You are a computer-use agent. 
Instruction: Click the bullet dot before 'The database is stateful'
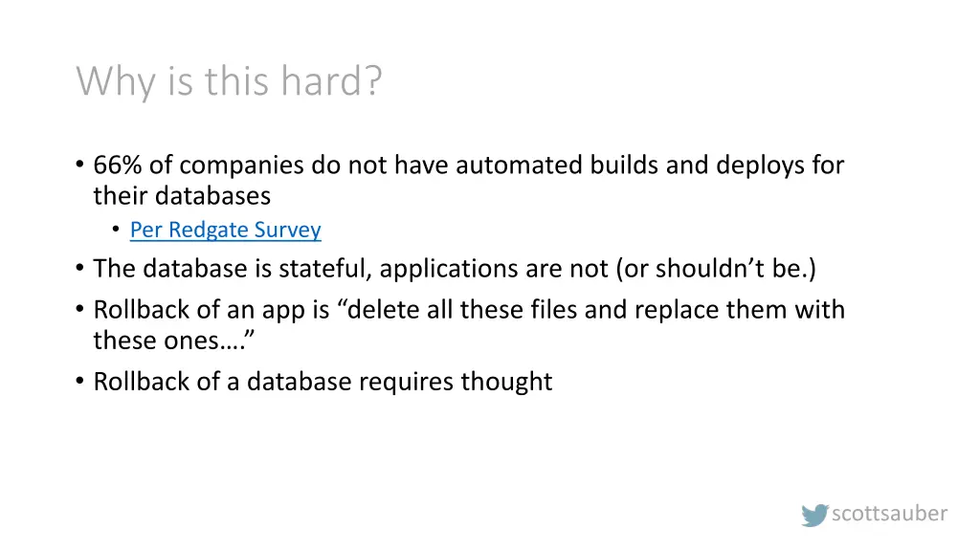click(x=80, y=269)
